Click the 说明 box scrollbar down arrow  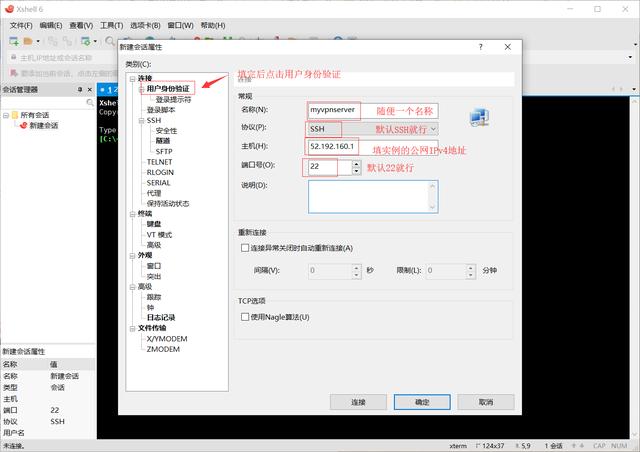(x=433, y=207)
